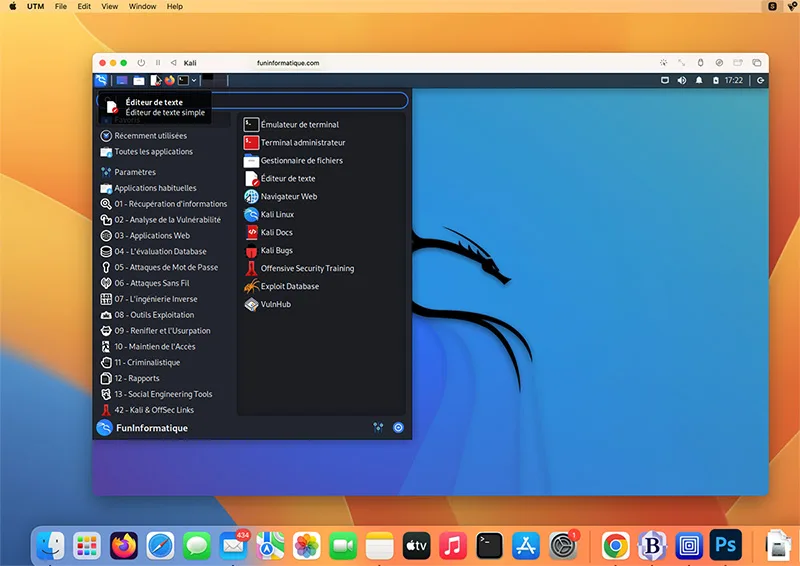Click the FunInformatique user name in menu
Screen dimensions: 800x566
[152, 428]
